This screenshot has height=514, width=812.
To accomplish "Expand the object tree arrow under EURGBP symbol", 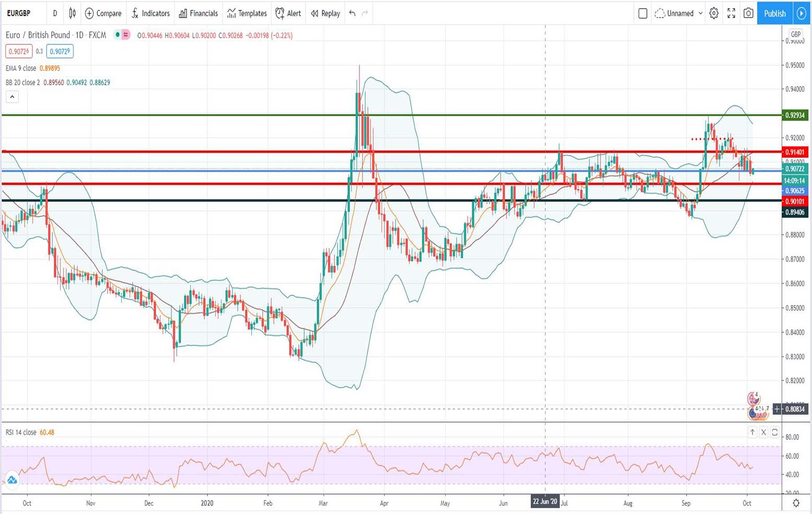I will (12, 97).
